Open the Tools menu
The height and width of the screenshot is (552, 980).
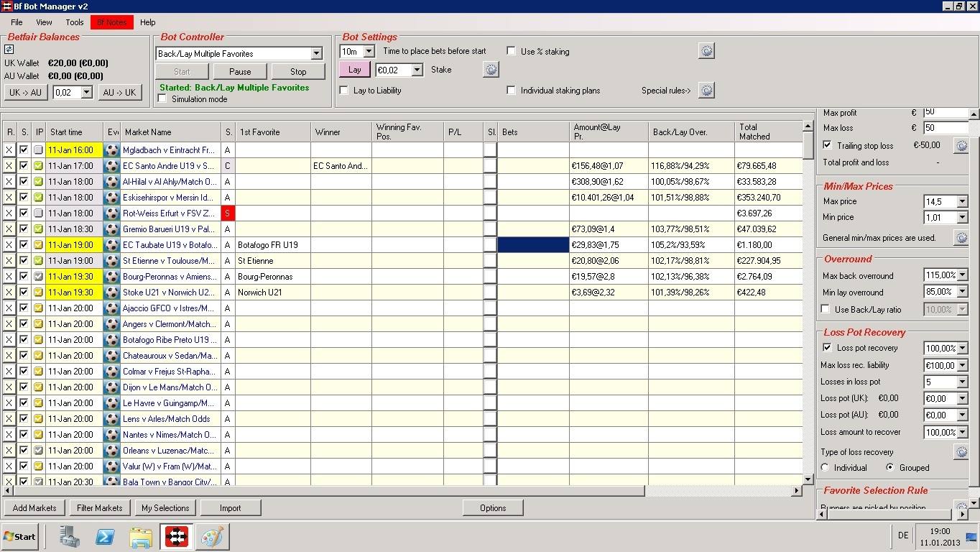pyautogui.click(x=75, y=22)
